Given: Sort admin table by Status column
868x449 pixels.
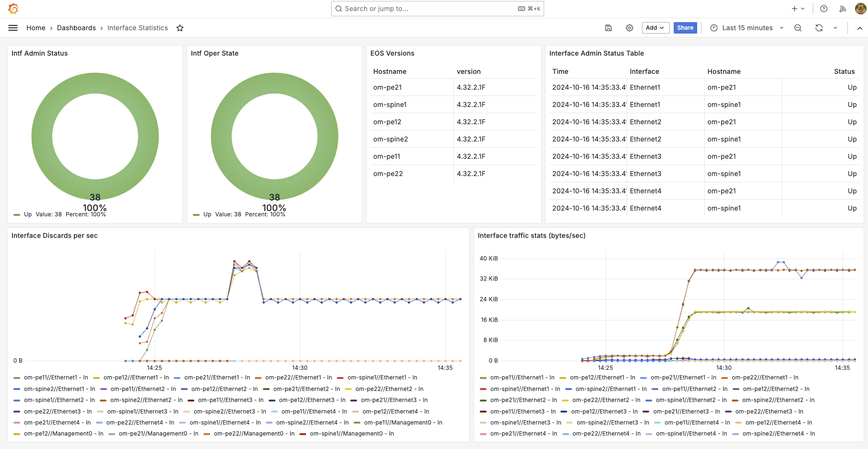Looking at the screenshot, I should (x=844, y=71).
